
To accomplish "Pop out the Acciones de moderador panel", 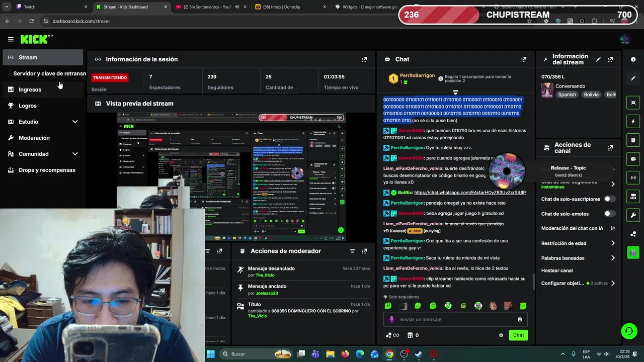I will 364,251.
